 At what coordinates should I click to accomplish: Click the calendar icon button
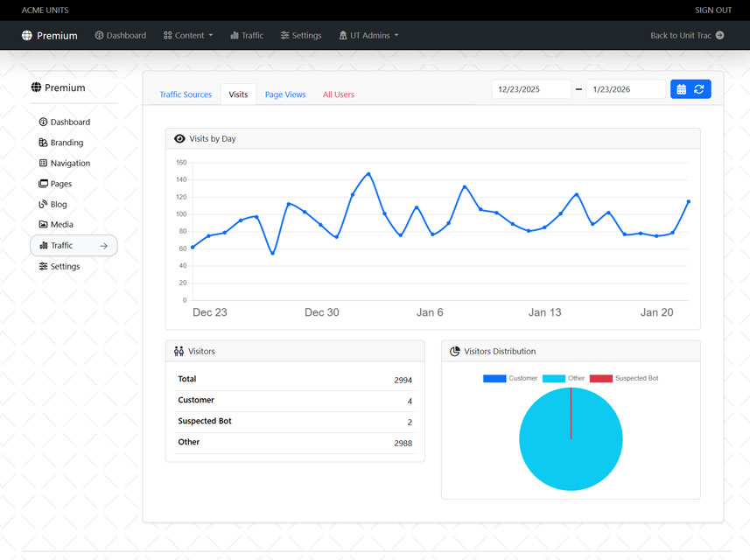pyautogui.click(x=681, y=89)
